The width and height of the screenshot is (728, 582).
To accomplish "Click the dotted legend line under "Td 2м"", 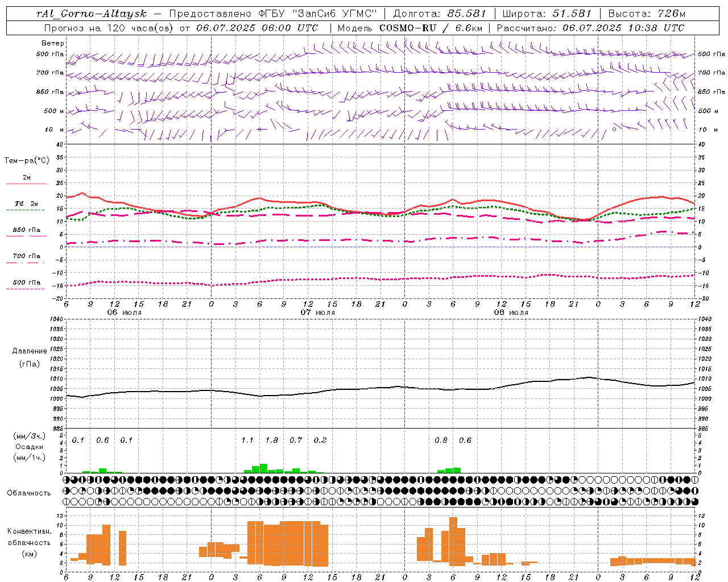I will point(25,210).
